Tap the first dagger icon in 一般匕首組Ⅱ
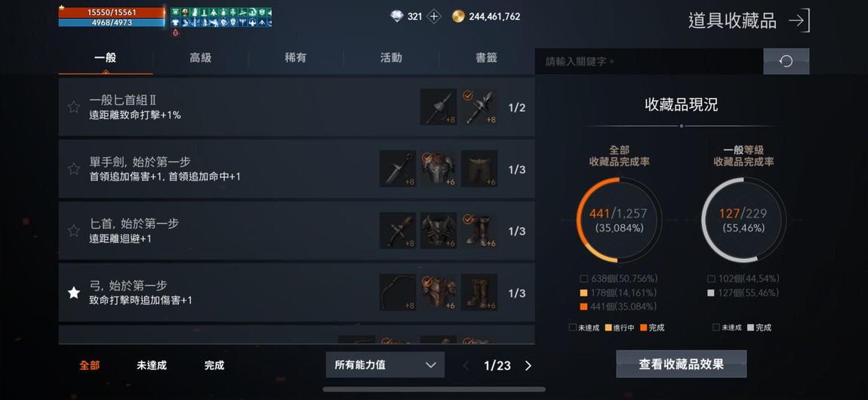 pyautogui.click(x=439, y=106)
